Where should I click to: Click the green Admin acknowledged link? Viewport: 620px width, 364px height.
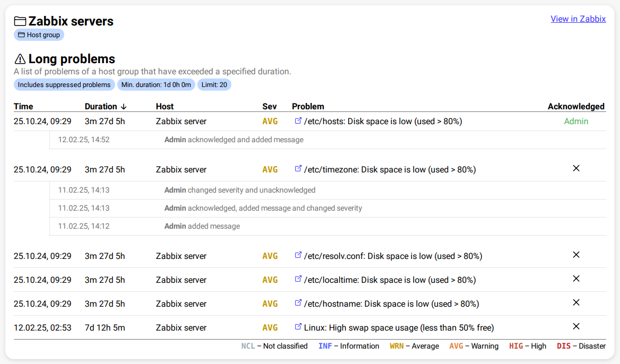[x=576, y=121]
